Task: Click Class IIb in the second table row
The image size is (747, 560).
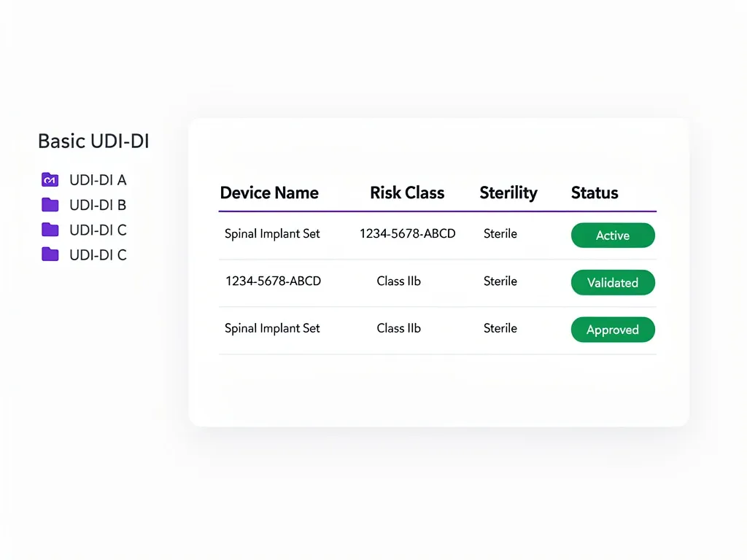Action: click(399, 281)
